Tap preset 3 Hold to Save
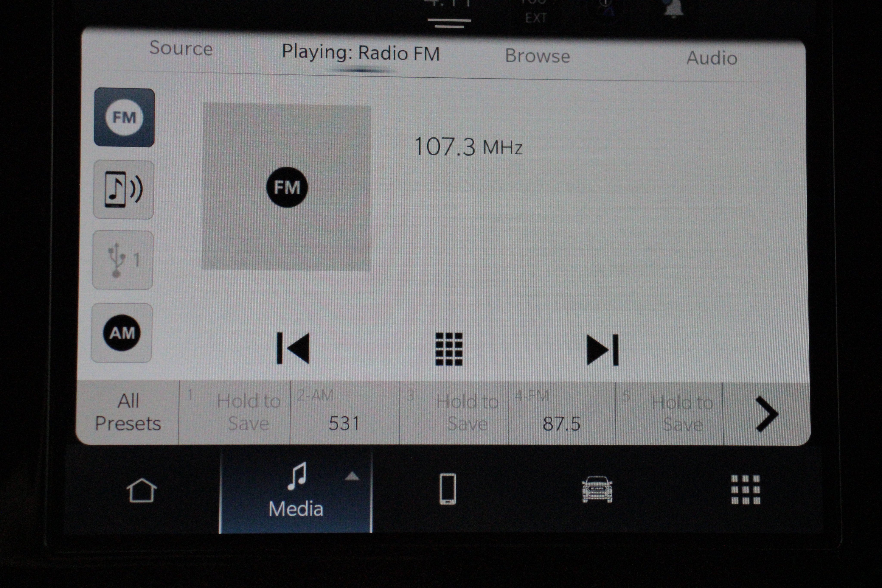The width and height of the screenshot is (882, 588). pyautogui.click(x=454, y=413)
